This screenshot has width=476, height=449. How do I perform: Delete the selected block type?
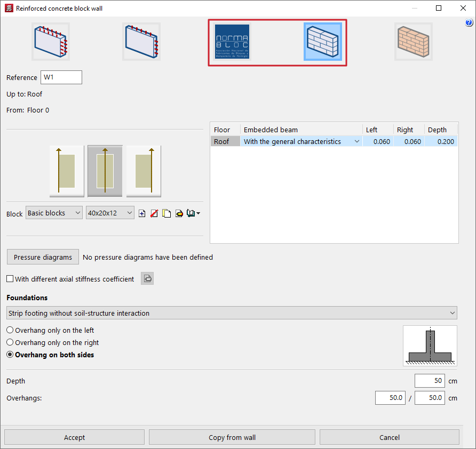pyautogui.click(x=154, y=214)
